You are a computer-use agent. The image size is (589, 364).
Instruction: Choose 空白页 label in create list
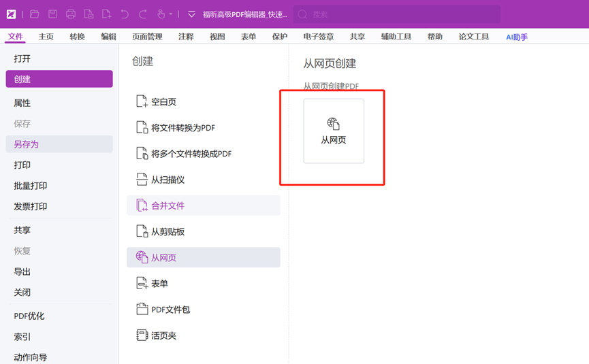click(x=163, y=101)
